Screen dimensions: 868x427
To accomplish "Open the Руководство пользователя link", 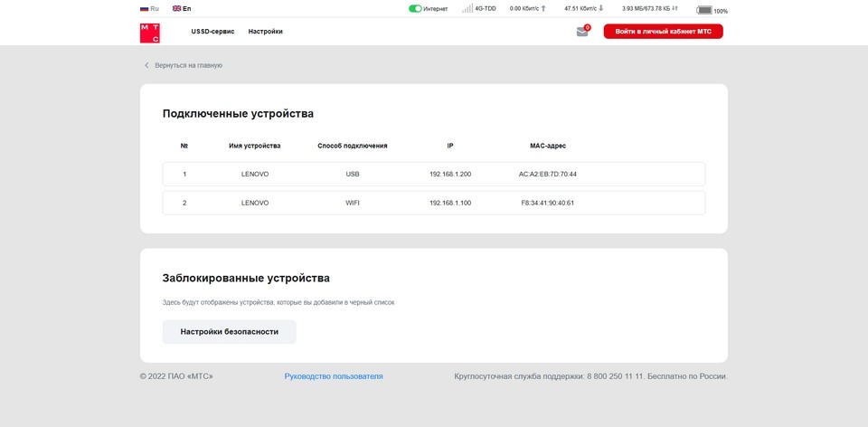I will pyautogui.click(x=334, y=376).
